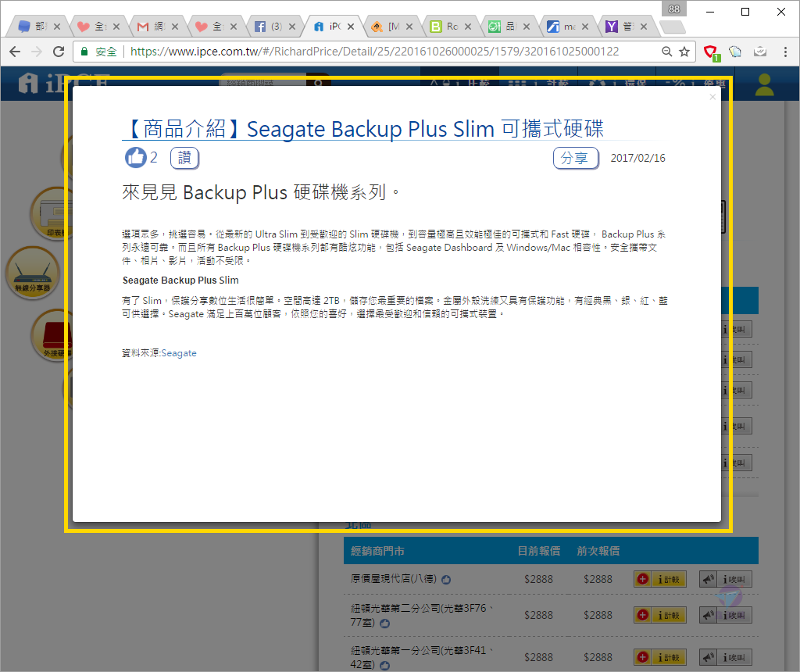Click the 讚 button
Screen dimensions: 800x672
click(184, 158)
